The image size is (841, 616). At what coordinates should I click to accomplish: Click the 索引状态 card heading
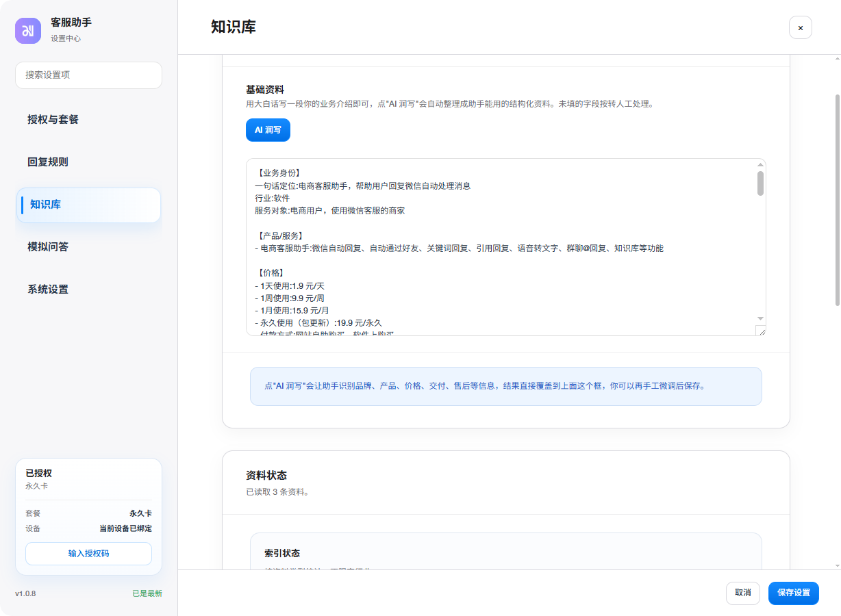(282, 553)
